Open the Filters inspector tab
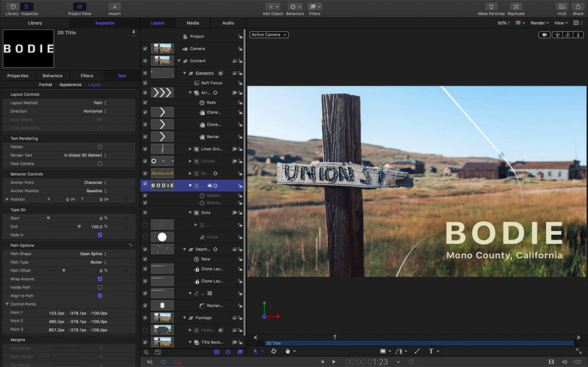588x367 pixels. point(86,75)
